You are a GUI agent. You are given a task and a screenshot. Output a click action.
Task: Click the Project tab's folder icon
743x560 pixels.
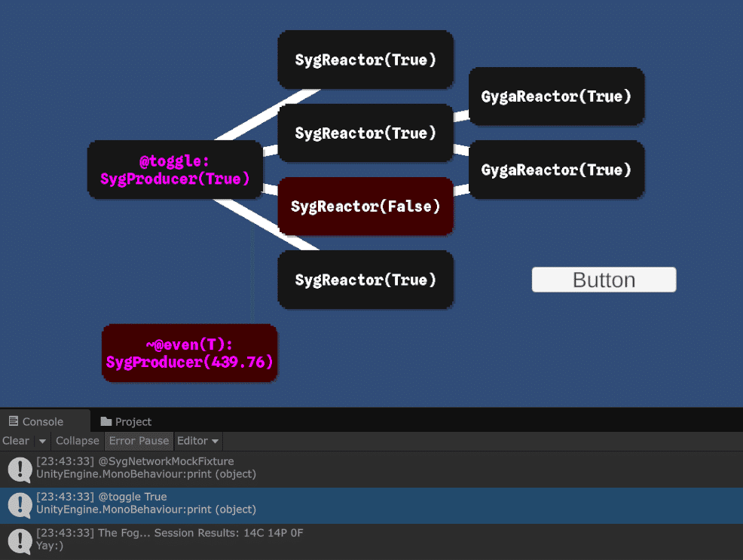(x=106, y=421)
